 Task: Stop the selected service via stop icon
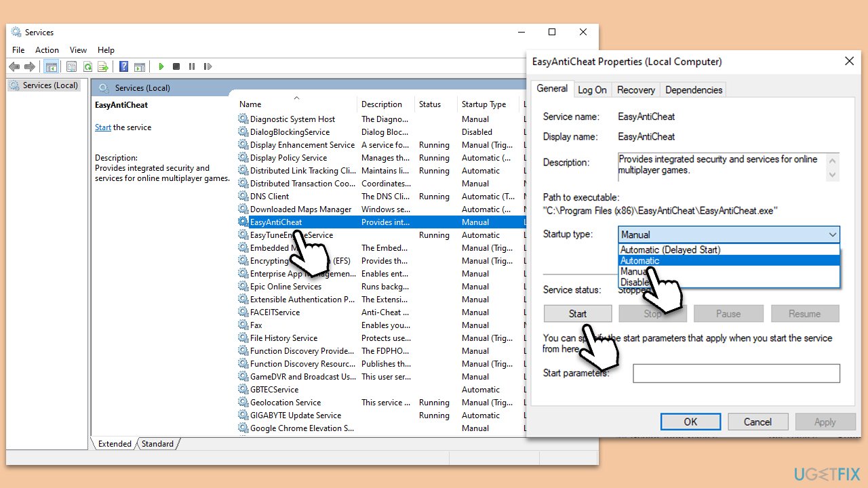point(176,66)
